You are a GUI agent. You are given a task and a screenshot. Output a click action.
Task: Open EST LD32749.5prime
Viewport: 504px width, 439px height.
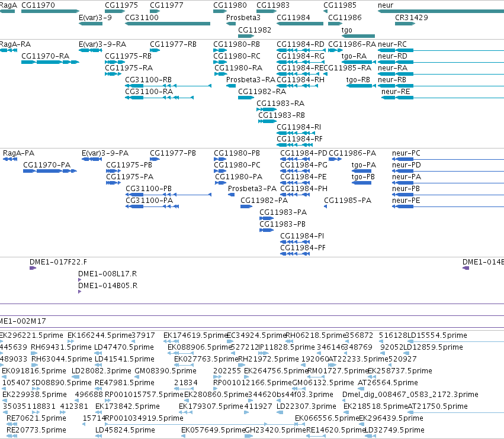[394, 430]
